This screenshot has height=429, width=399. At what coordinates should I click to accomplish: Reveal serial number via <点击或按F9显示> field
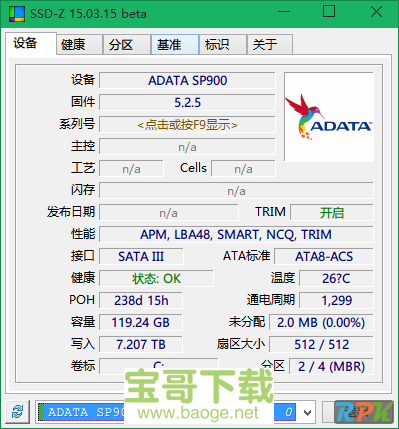(x=187, y=125)
